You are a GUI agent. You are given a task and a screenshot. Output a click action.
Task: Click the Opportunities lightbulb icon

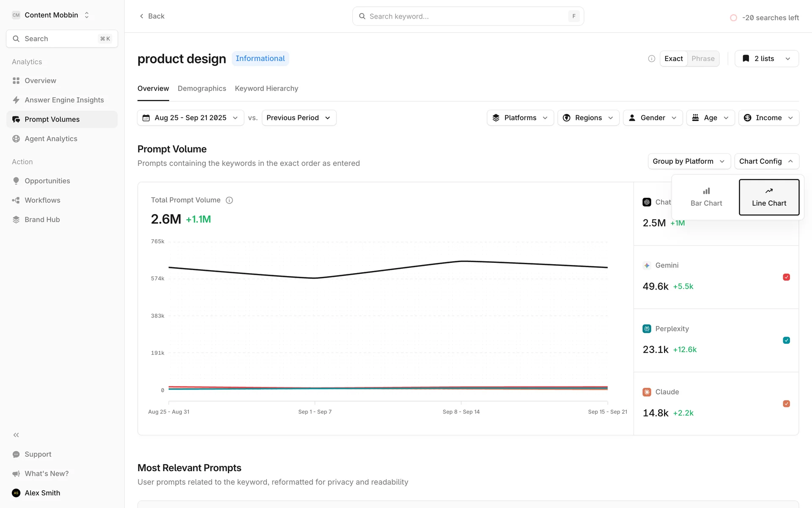[x=16, y=181]
